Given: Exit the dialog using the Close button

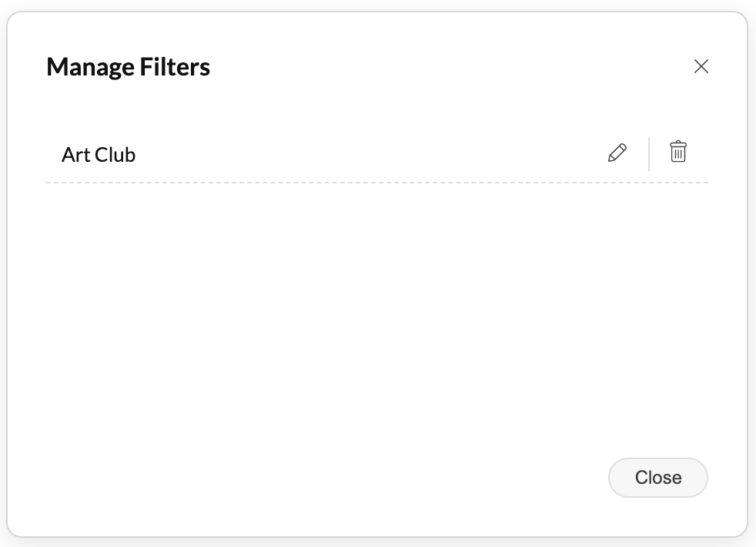Looking at the screenshot, I should [x=657, y=478].
